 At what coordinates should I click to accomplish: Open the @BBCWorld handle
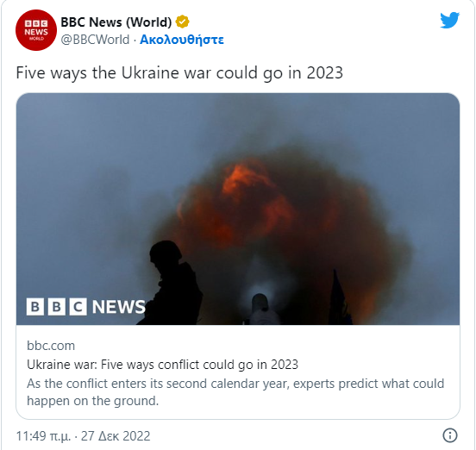click(95, 40)
